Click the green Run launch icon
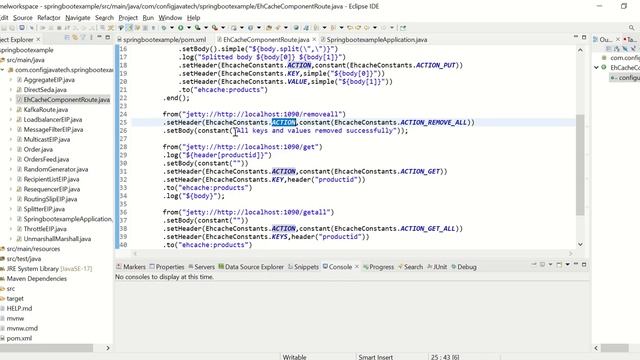 (x=180, y=28)
